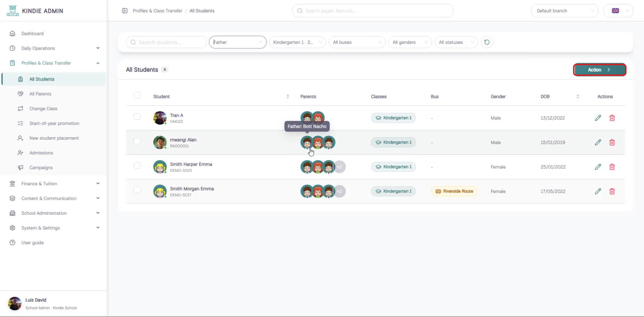Click the Kindie Admin owl logo
The width and height of the screenshot is (644, 317).
tap(13, 11)
